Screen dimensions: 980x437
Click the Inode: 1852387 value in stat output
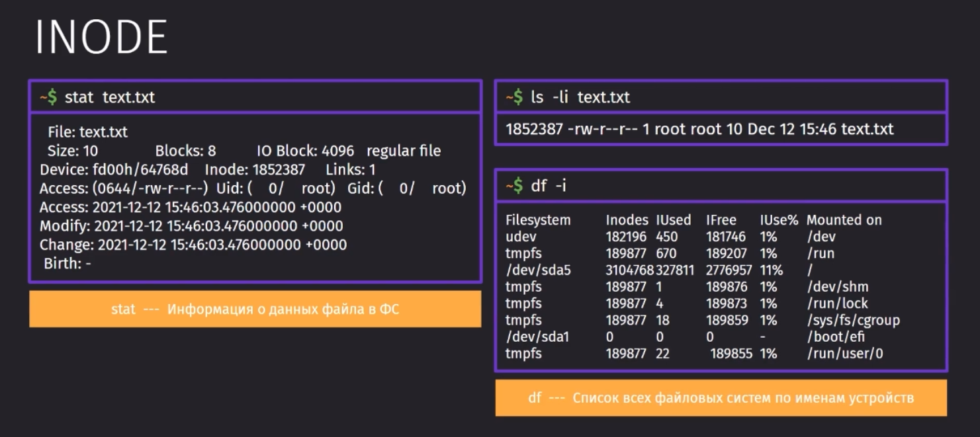click(255, 169)
